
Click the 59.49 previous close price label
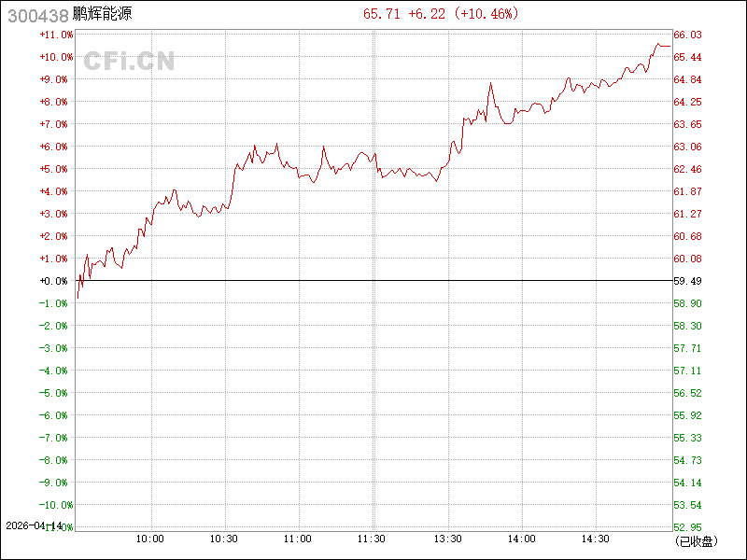(x=688, y=281)
